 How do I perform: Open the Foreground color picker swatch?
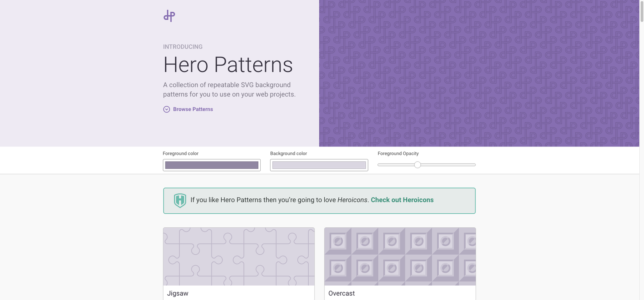[212, 165]
